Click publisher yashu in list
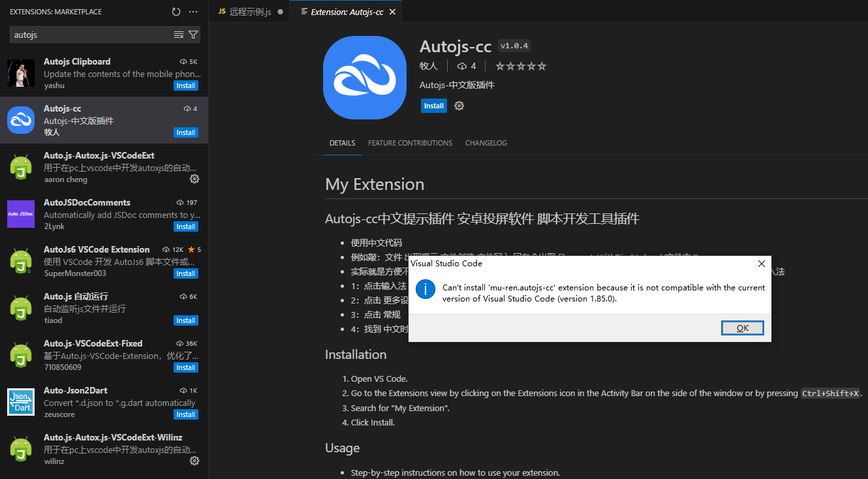The image size is (868, 479). point(54,85)
